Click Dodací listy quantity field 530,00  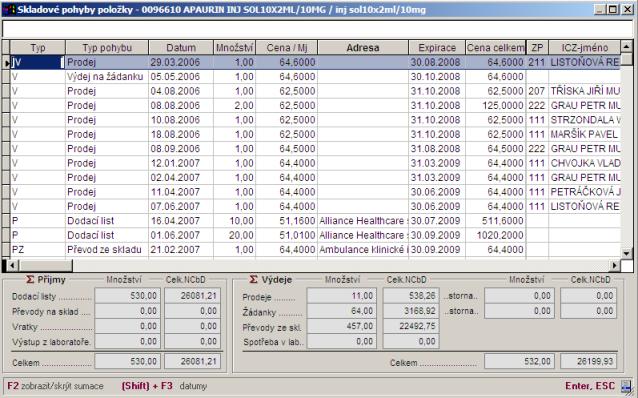128,295
